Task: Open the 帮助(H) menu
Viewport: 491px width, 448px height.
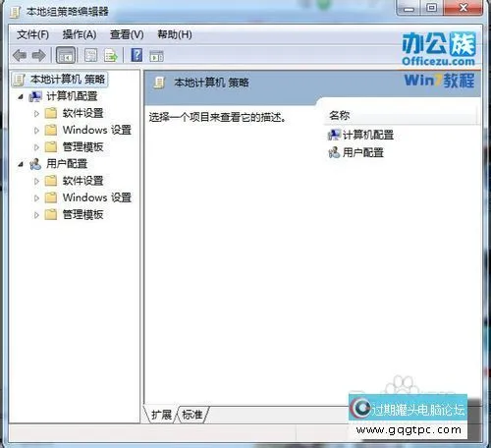Action: click(175, 34)
